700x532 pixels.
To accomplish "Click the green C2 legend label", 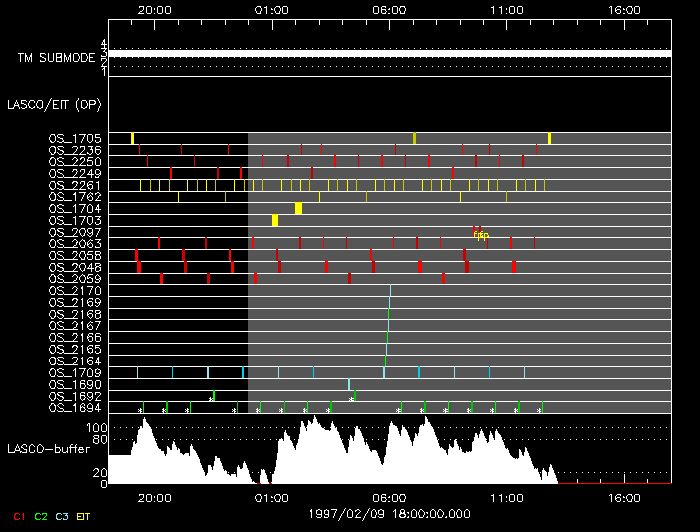I will (41, 515).
